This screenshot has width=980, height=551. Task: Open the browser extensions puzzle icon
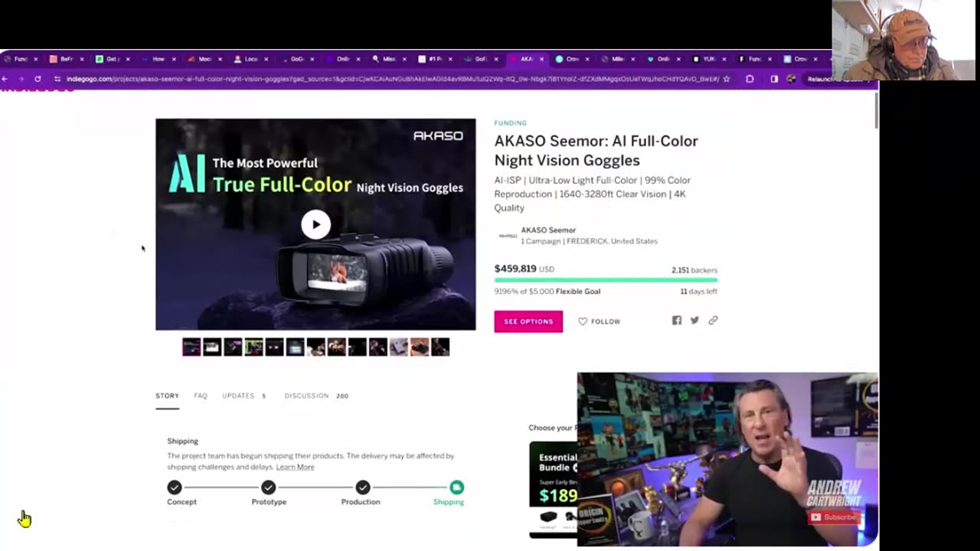750,79
